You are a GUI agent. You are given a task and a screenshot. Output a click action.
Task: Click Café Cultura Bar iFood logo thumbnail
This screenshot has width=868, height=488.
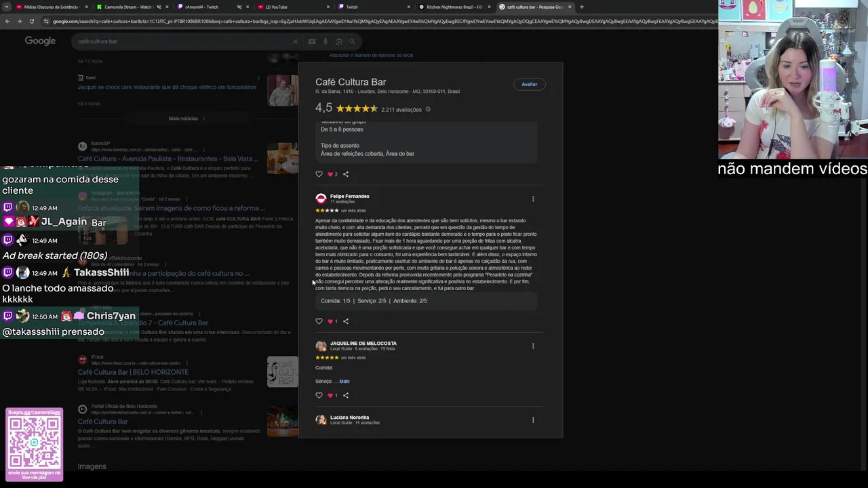tap(282, 372)
